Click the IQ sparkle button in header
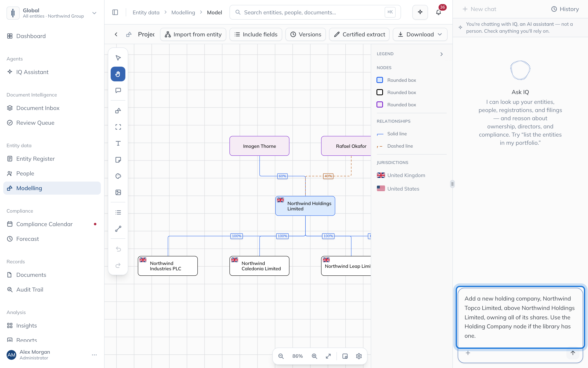Viewport: 588px width, 368px height. tap(420, 12)
